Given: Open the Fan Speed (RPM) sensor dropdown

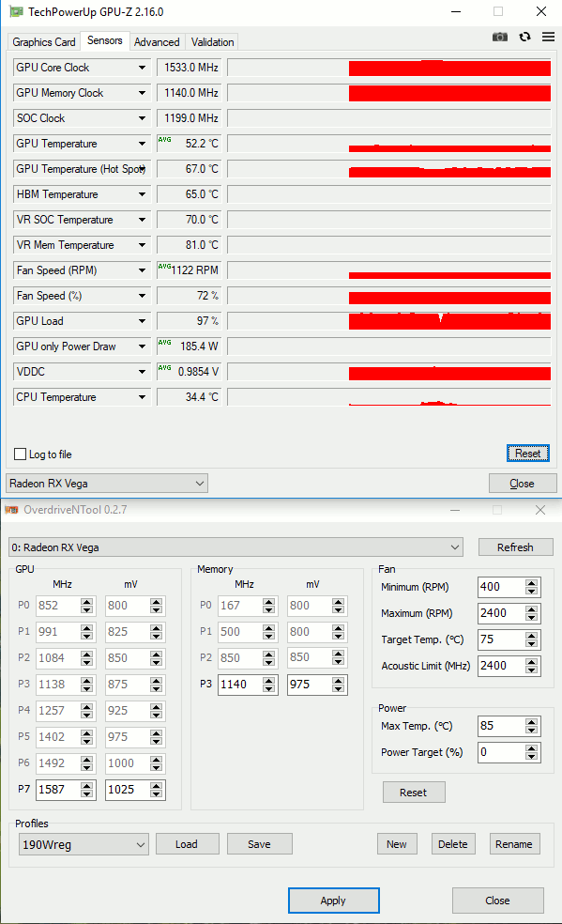Looking at the screenshot, I should (142, 270).
